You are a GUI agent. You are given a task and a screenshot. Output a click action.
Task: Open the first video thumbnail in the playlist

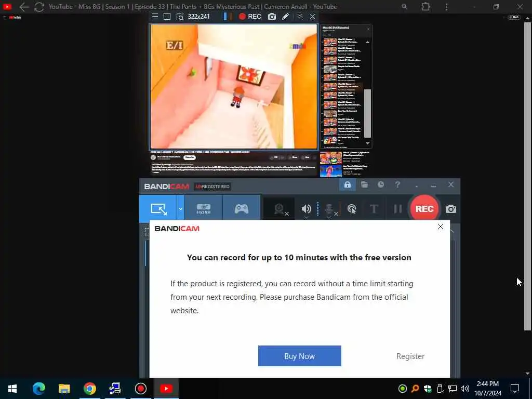pyautogui.click(x=330, y=43)
